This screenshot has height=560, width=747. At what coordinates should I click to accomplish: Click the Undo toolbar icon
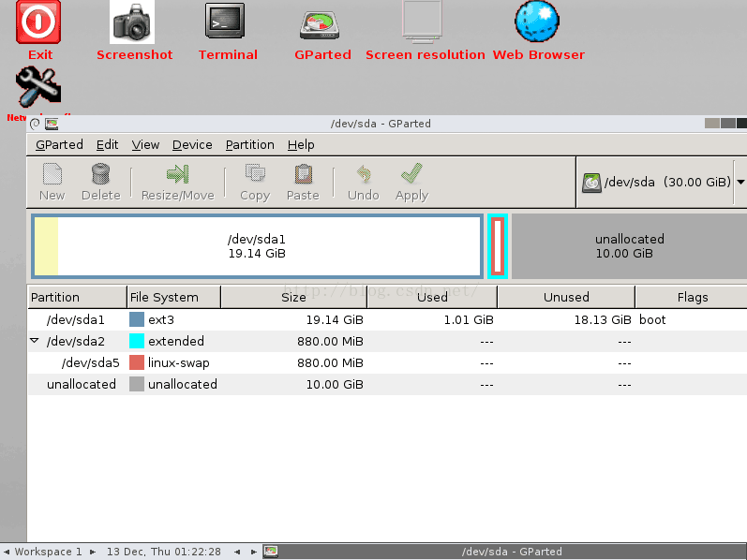363,174
